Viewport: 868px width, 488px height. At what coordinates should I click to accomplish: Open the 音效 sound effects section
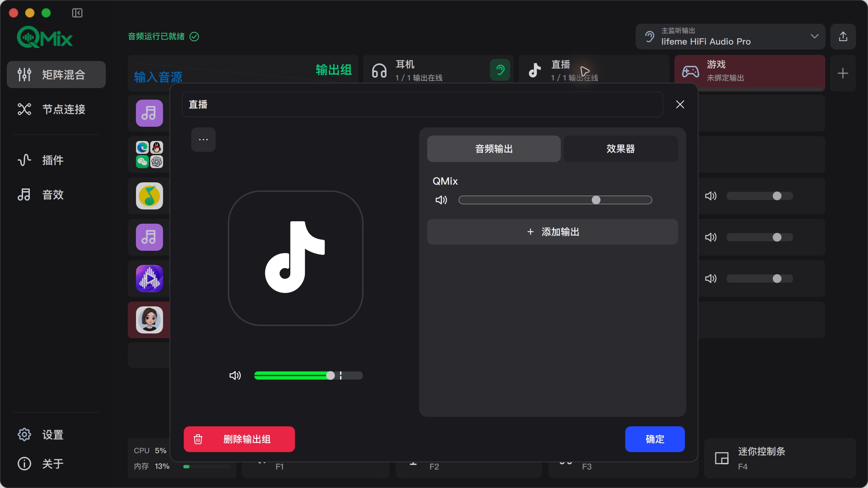pyautogui.click(x=56, y=195)
